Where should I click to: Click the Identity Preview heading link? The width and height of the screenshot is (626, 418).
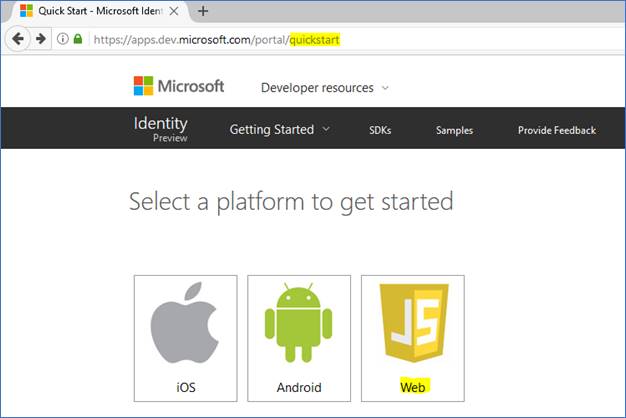(x=160, y=129)
